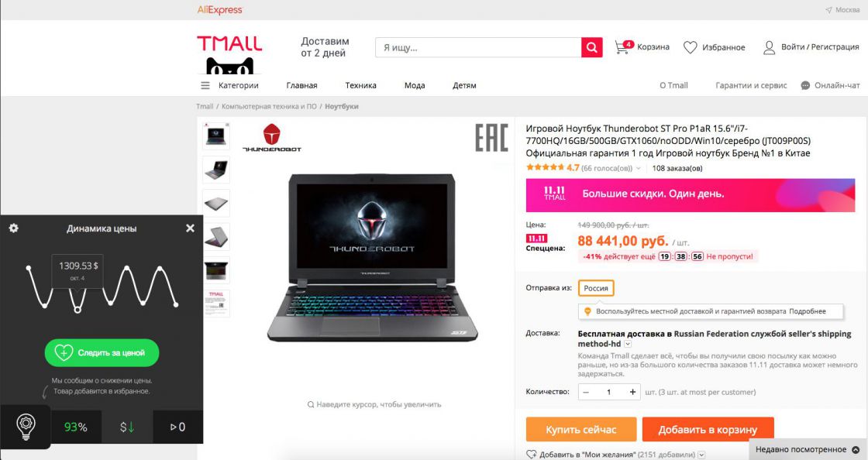Select Россия shipping origin option
Screen dimensions: 868x460
pos(596,288)
